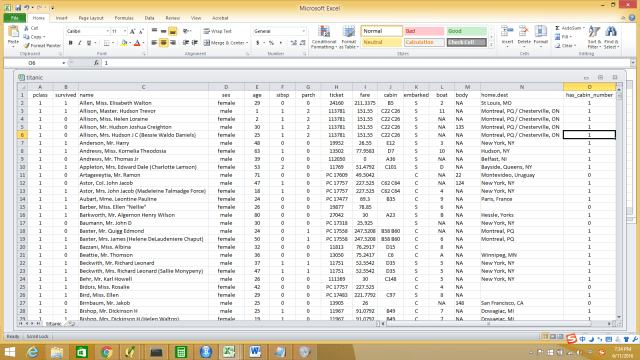The image size is (640, 360).
Task: Click the Decrease Indent icon
Action: pos(186,42)
